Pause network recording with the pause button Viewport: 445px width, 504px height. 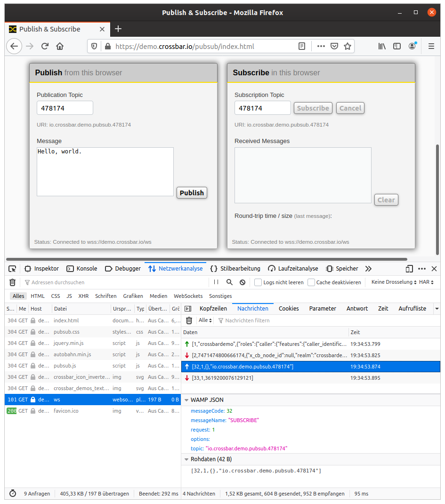[216, 282]
